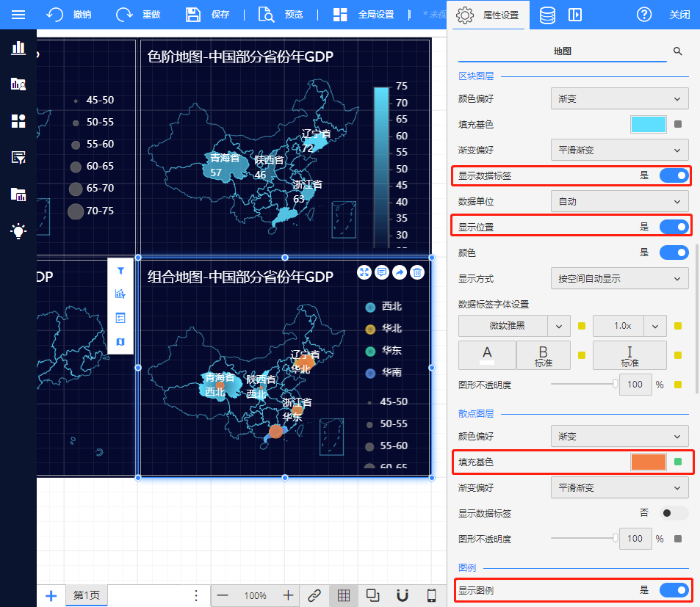Open the data source database icon

(x=547, y=15)
